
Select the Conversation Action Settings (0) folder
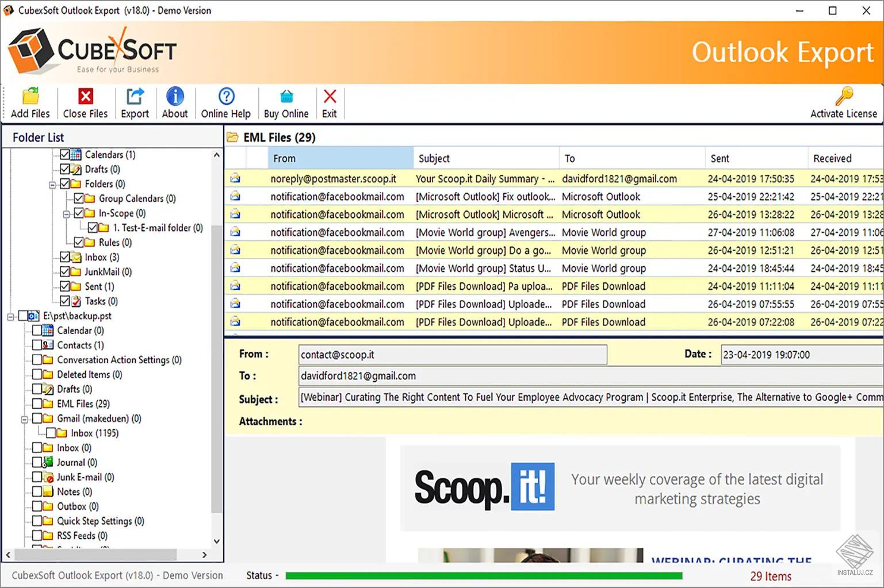(119, 360)
